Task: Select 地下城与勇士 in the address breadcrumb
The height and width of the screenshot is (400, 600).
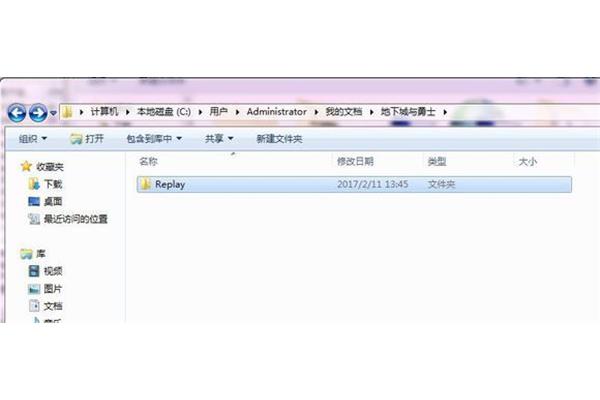Action: pyautogui.click(x=408, y=112)
